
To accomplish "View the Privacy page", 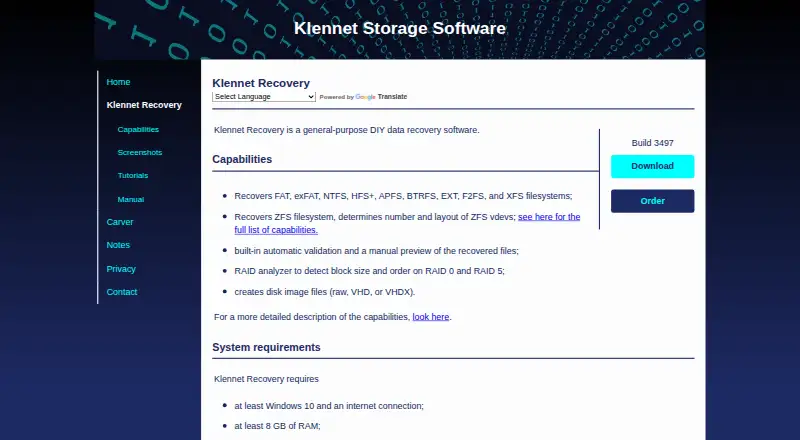I will [x=121, y=268].
